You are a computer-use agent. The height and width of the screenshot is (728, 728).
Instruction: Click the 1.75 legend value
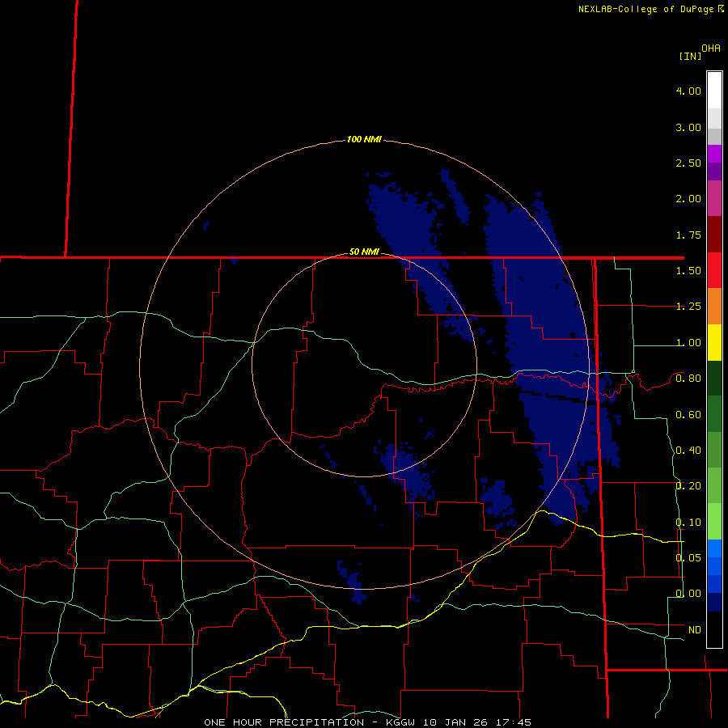[x=688, y=235]
